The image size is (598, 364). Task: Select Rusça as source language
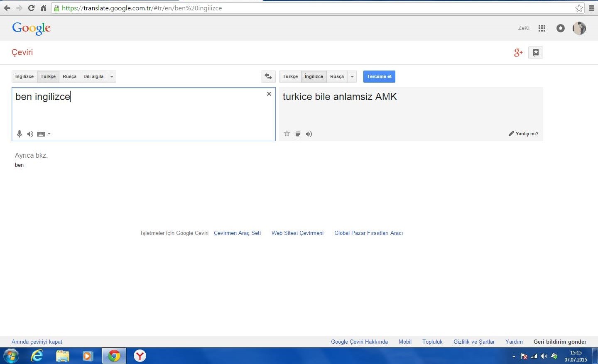pyautogui.click(x=70, y=76)
